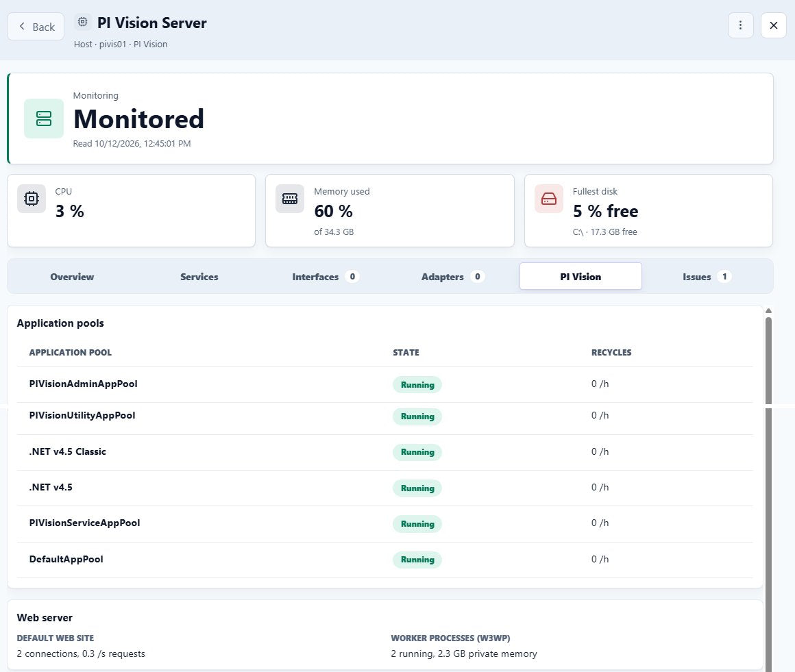Open the Issues tab
The height and width of the screenshot is (672, 795).
pyautogui.click(x=707, y=277)
